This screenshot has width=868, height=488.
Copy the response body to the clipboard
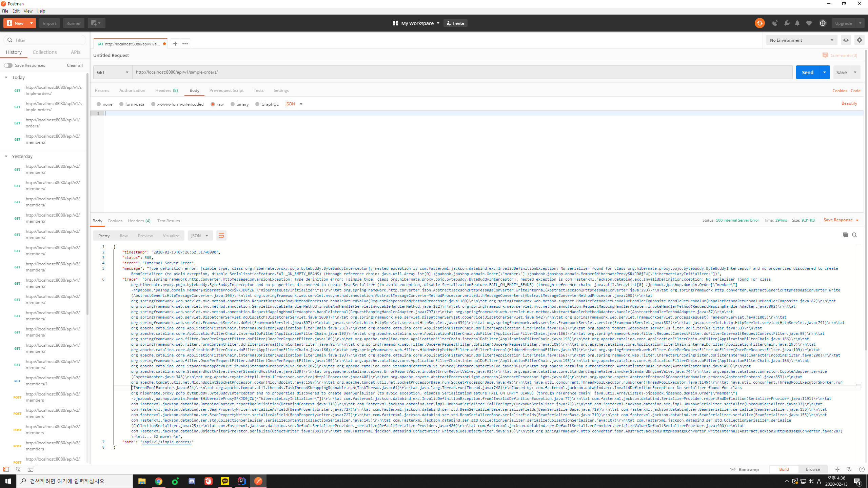845,235
